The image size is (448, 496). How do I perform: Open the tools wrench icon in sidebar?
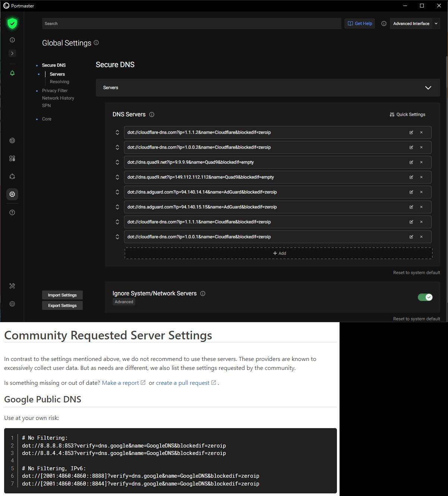(12, 286)
